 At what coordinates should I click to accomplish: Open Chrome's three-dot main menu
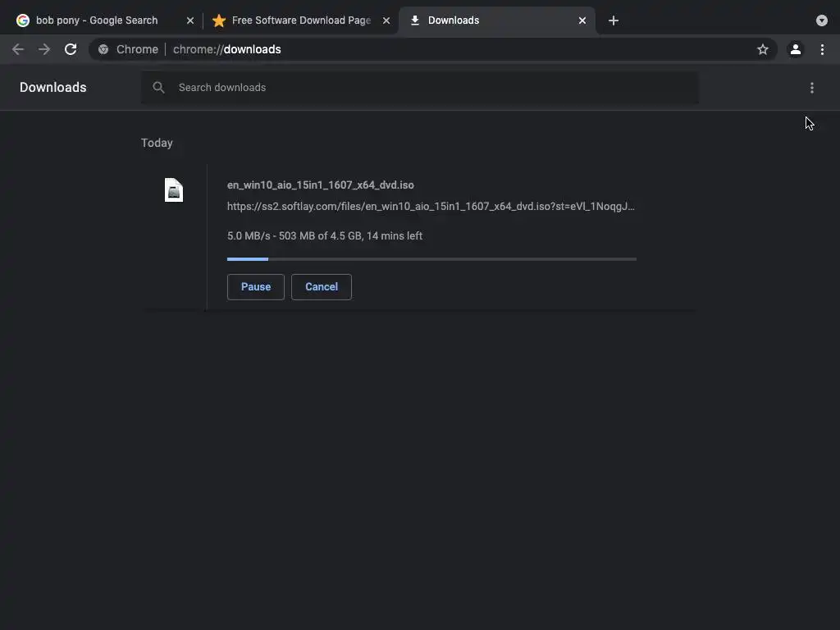coord(822,49)
